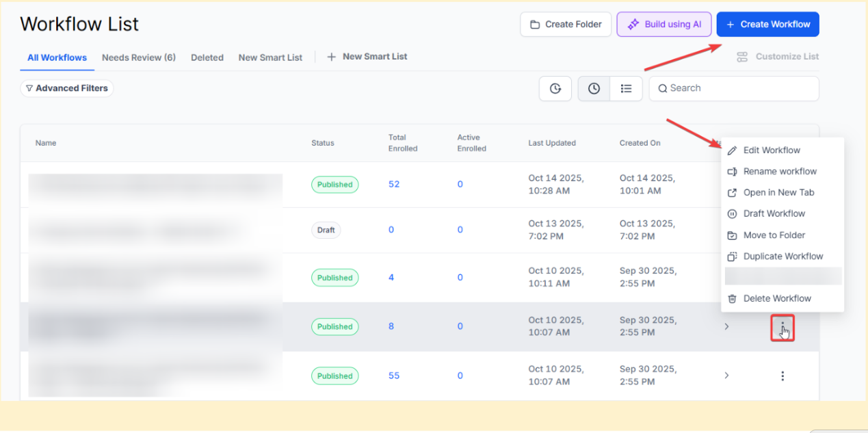Expand the highlighted row's chevron arrow
Viewport: 868px width, 433px height.
point(726,327)
